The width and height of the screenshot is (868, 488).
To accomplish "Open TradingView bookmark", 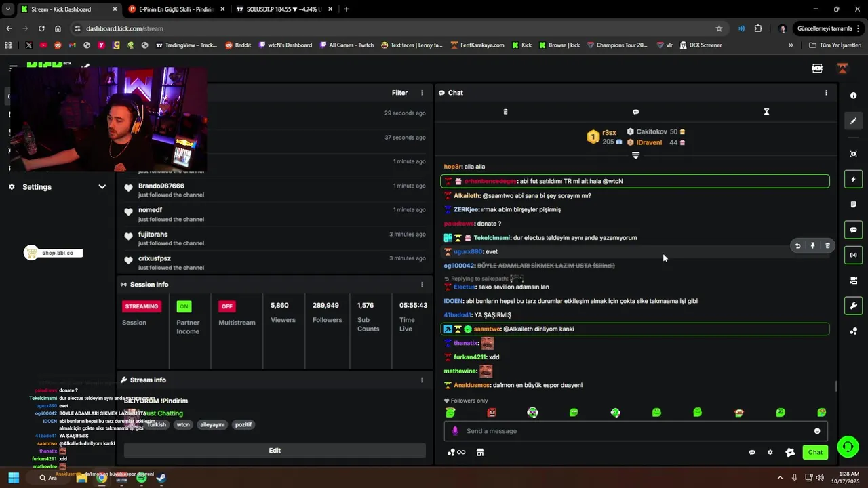I will point(186,45).
